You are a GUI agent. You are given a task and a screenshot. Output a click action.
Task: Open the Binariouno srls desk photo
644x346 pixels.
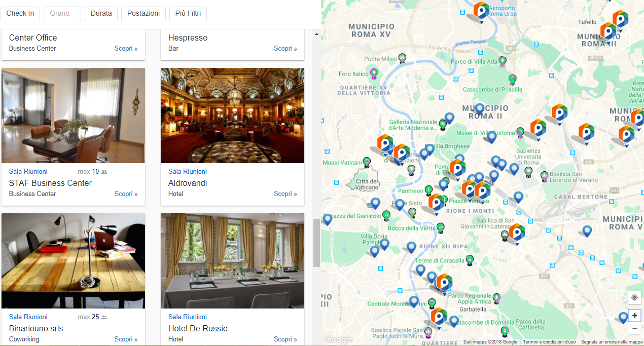[73, 261]
